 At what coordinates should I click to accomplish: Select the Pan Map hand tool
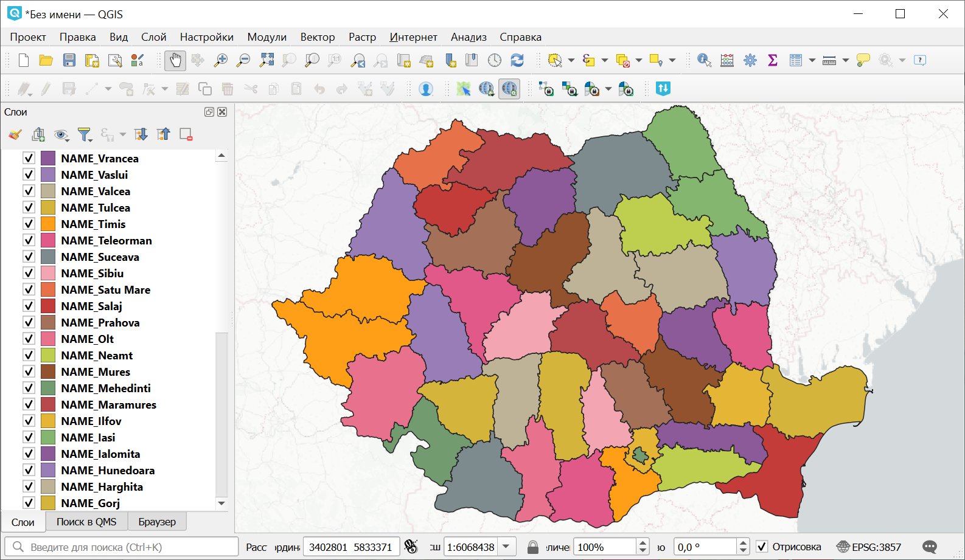175,60
